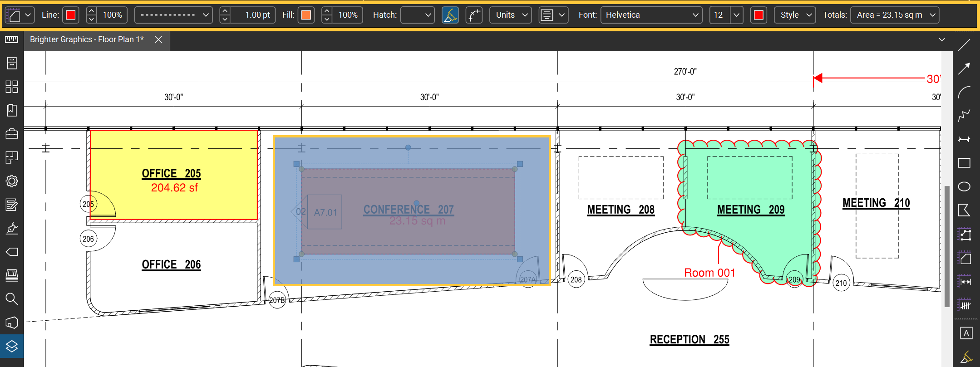980x367 pixels.
Task: Open the Settings gear panel
Action: [12, 181]
